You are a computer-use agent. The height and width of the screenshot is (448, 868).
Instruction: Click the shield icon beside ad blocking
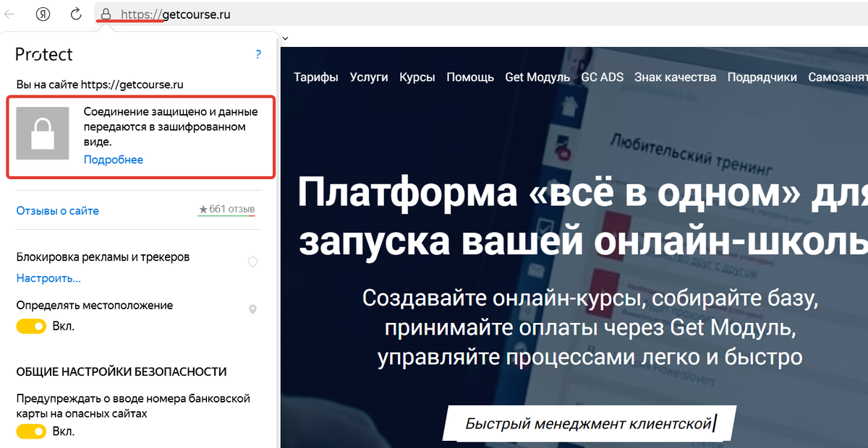[252, 262]
